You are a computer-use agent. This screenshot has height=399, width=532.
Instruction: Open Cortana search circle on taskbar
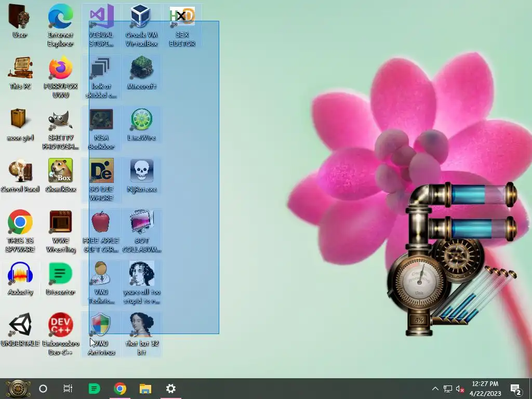[x=43, y=389]
